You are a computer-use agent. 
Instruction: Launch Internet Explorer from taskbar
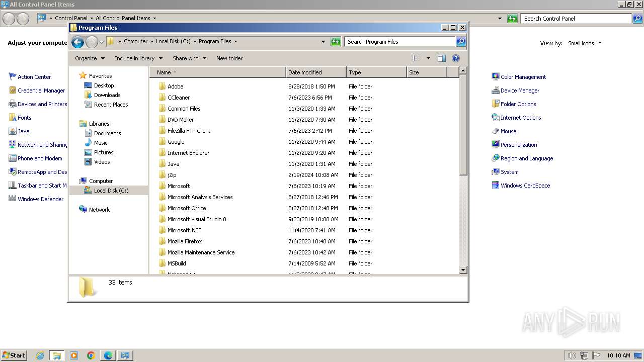coord(40,355)
